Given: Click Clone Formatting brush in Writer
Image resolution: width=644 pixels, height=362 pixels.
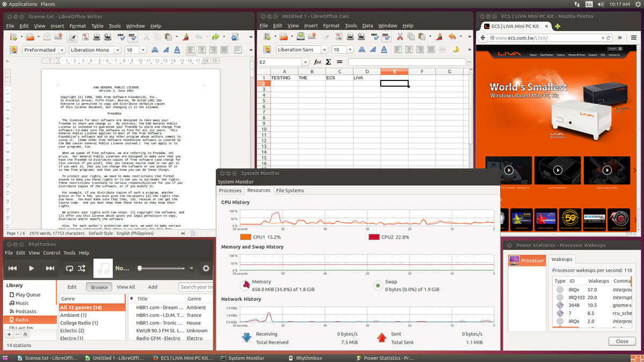Looking at the screenshot, I should point(186,36).
